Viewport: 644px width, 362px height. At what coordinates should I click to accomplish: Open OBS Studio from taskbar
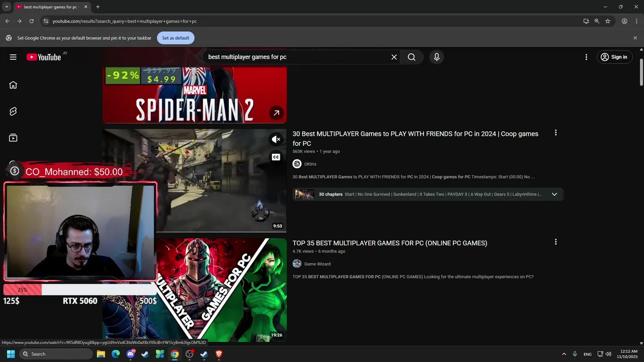tap(189, 354)
